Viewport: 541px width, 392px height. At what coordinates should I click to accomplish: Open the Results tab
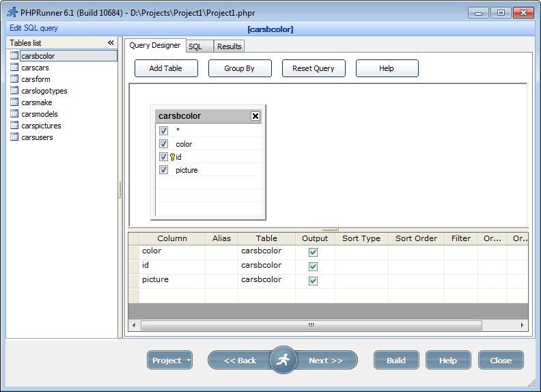229,46
